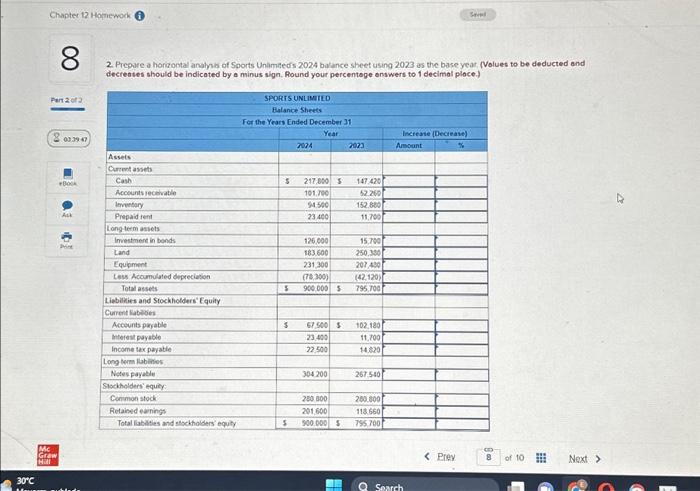This screenshot has height=491, width=700.
Task: Click the 'Chapter 12 Homework' title text
Action: point(90,15)
